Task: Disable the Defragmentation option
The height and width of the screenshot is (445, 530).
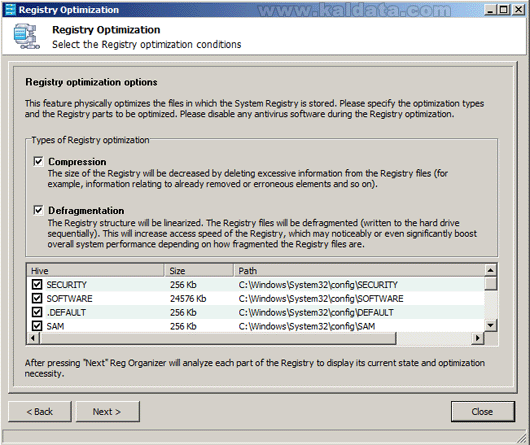Action: (38, 210)
